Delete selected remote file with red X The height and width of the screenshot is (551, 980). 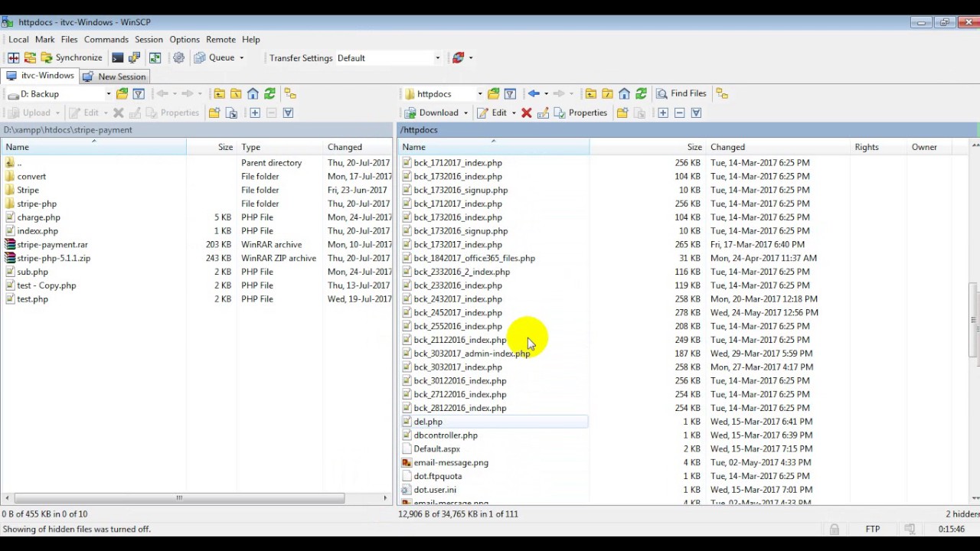[526, 112]
